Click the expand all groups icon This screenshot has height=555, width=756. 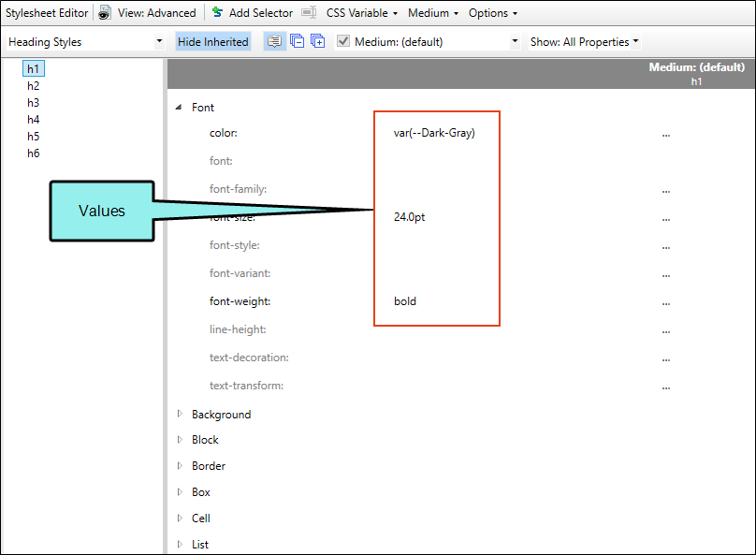tap(318, 42)
